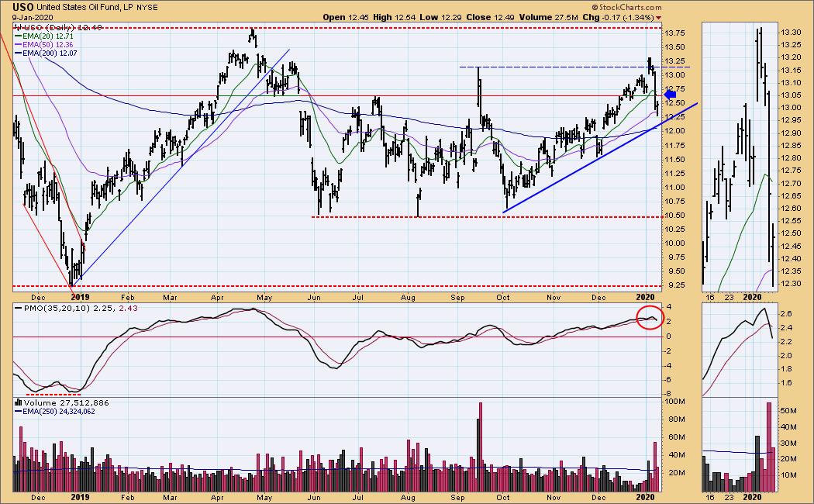This screenshot has height=504, width=814.
Task: Click the 13.75 price axis label
Action: point(674,33)
